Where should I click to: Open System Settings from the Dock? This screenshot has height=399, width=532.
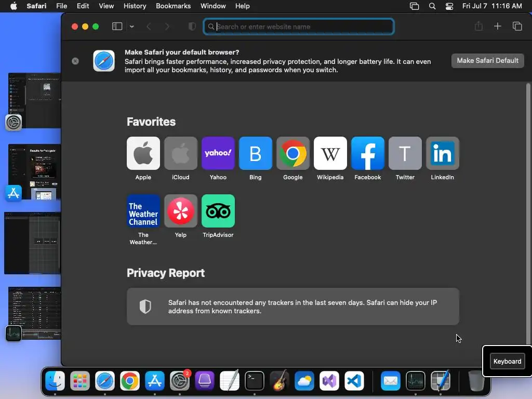pos(179,381)
